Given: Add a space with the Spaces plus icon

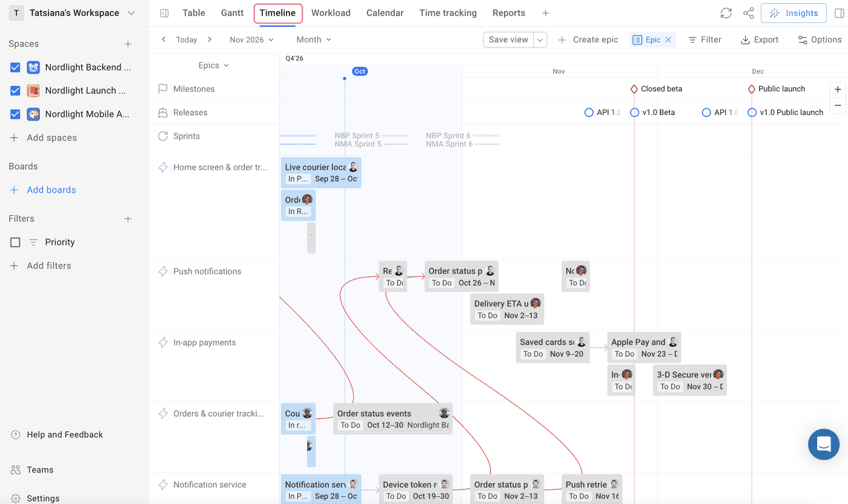Looking at the screenshot, I should pos(128,44).
